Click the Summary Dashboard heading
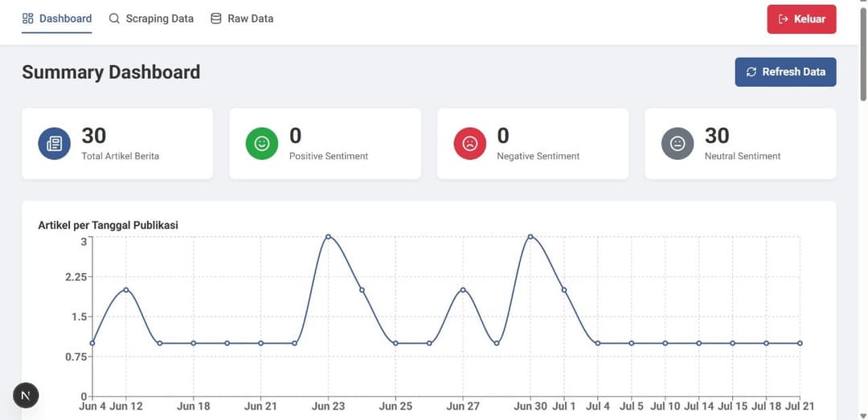The width and height of the screenshot is (868, 420). 111,72
